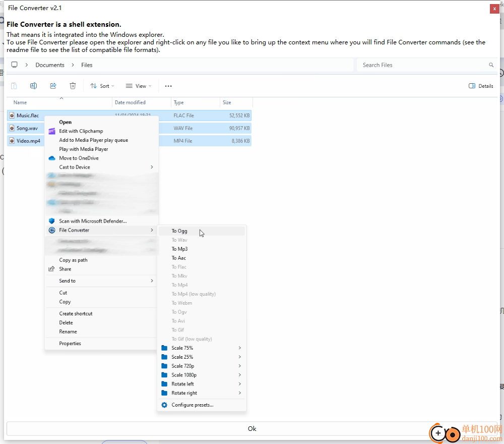Expand the Rotate right submenu chevron

click(240, 393)
